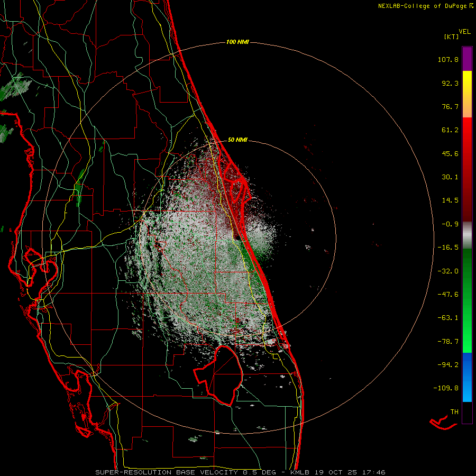Image resolution: width=476 pixels, height=476 pixels.
Task: Click the TH label beside color bar
Action: (454, 412)
